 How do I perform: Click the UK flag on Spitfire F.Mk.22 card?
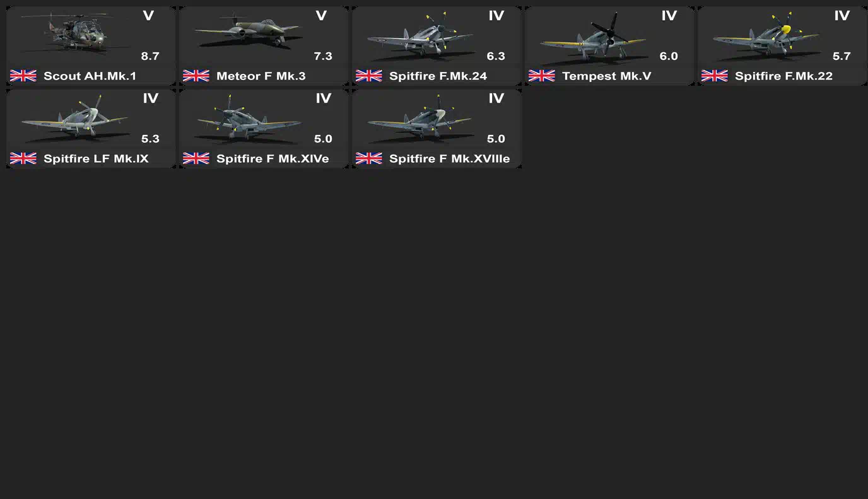pyautogui.click(x=715, y=76)
